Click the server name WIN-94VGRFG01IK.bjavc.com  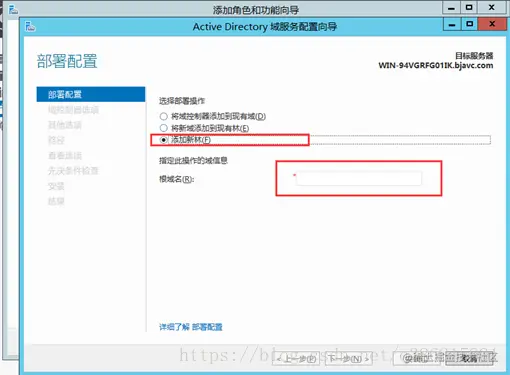click(436, 65)
